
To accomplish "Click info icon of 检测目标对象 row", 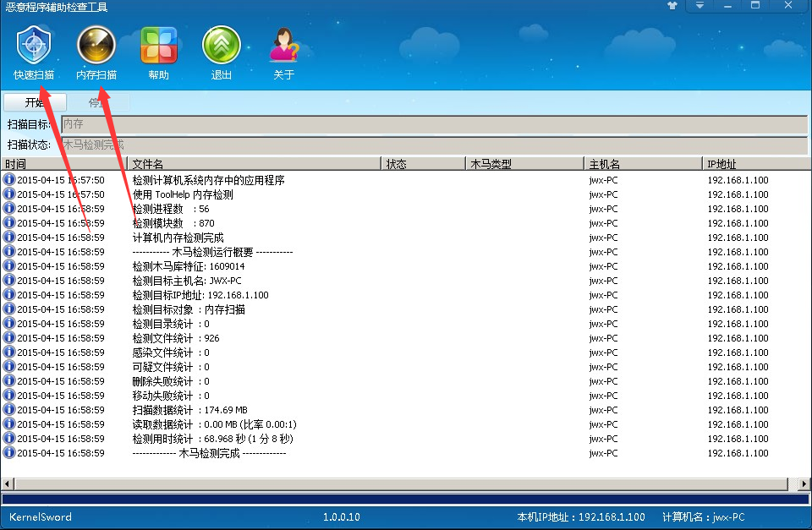I will coord(8,309).
